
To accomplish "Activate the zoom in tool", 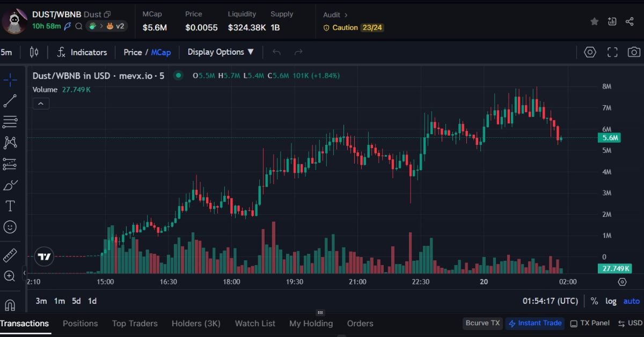I will tap(10, 276).
